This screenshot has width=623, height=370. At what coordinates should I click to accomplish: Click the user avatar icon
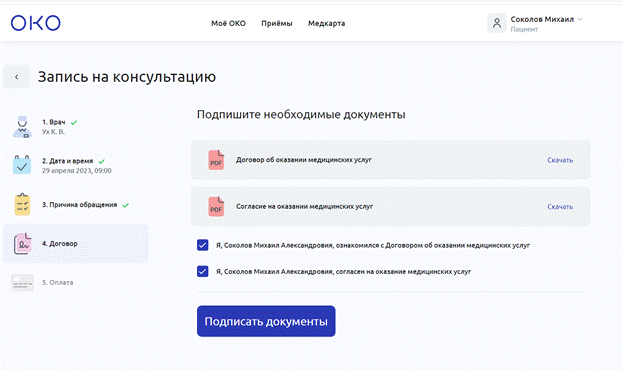[x=497, y=23]
